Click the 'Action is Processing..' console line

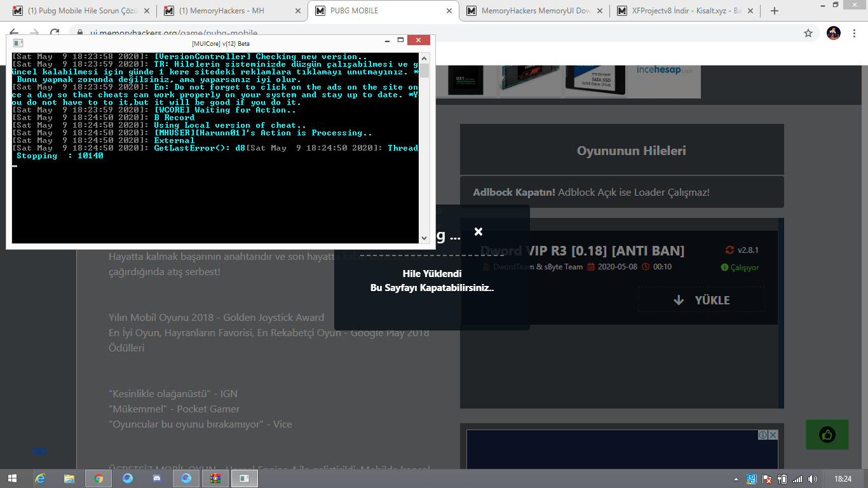tap(192, 133)
